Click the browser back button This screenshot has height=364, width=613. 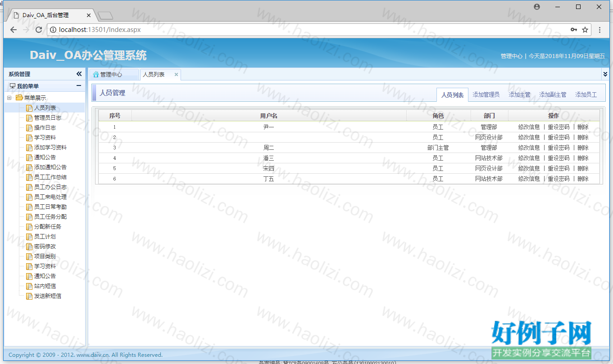(13, 30)
